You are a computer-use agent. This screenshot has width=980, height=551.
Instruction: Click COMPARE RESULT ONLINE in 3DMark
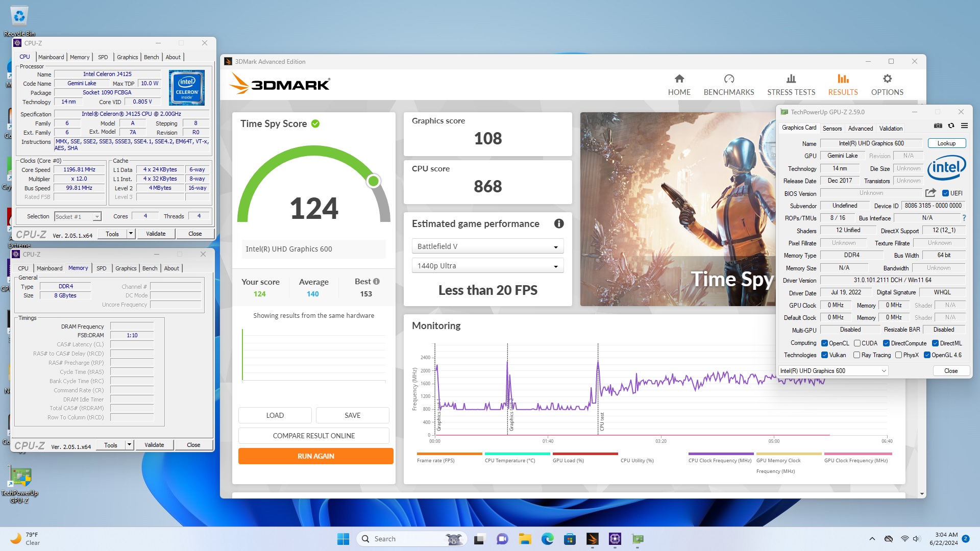(313, 436)
